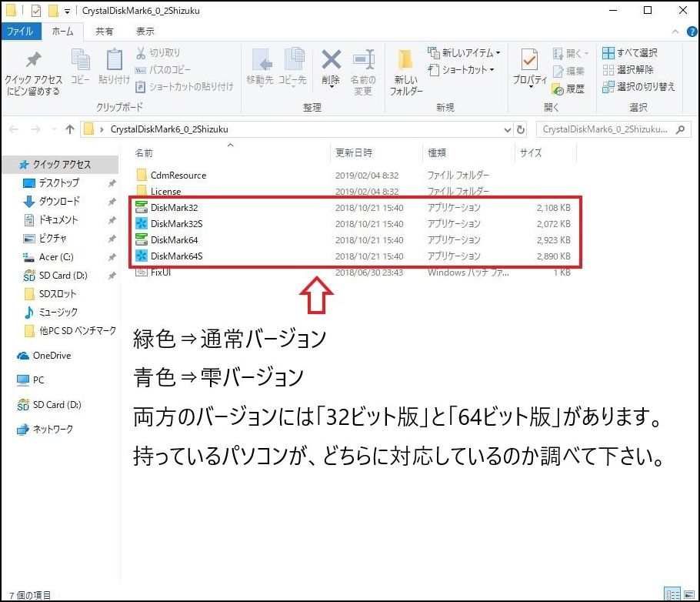Click Select all (すべて選択)
Image resolution: width=700 pixels, height=602 pixels.
[x=629, y=53]
